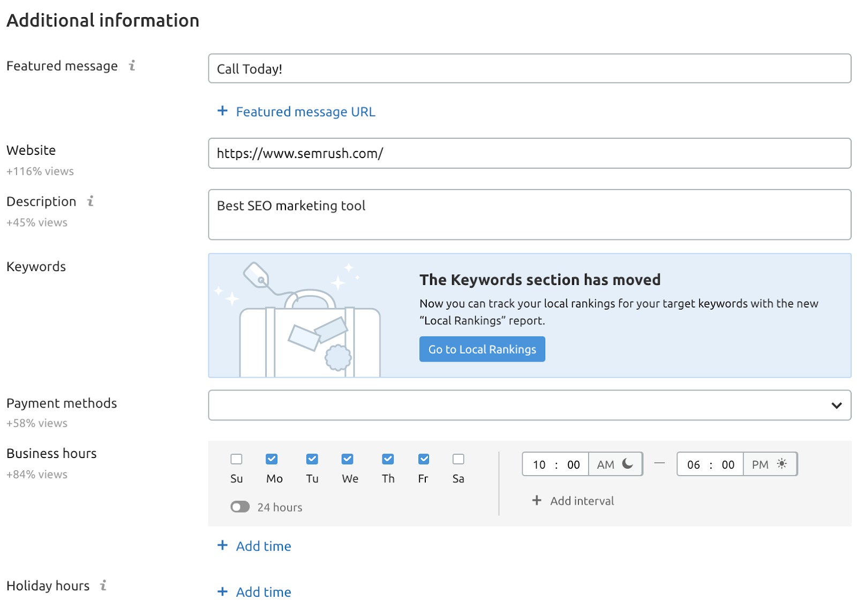Enable the 24 hours toggle
The width and height of the screenshot is (857, 616).
click(x=240, y=507)
